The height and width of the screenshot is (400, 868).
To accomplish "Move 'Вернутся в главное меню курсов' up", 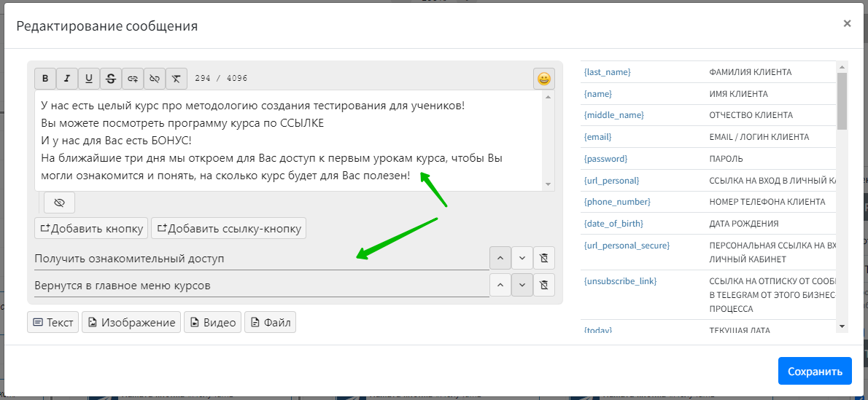I will 500,285.
